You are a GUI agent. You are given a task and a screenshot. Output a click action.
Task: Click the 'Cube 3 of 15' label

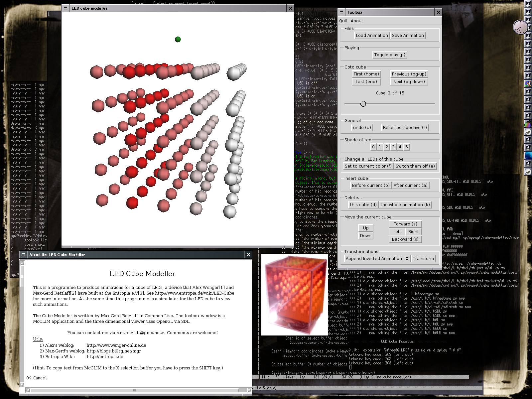390,93
